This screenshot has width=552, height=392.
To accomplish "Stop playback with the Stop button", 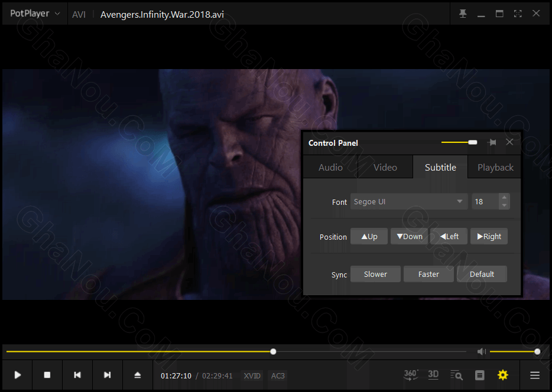I will [47, 375].
